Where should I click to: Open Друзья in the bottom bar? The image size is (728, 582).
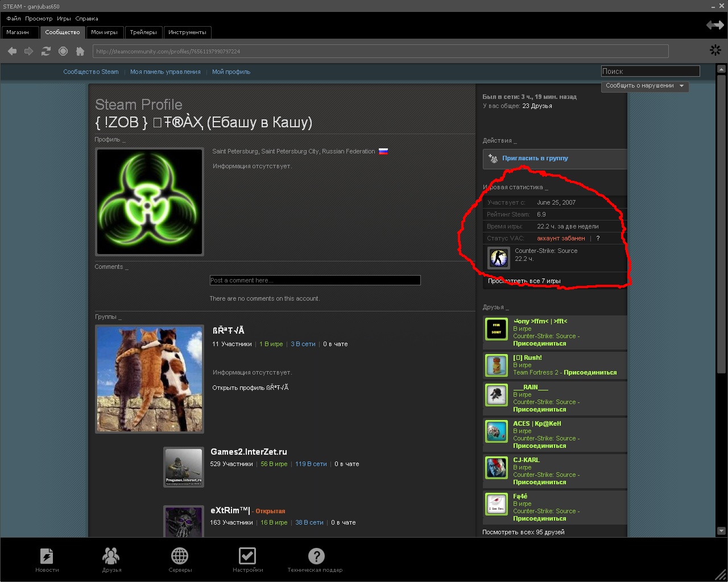[x=111, y=560]
